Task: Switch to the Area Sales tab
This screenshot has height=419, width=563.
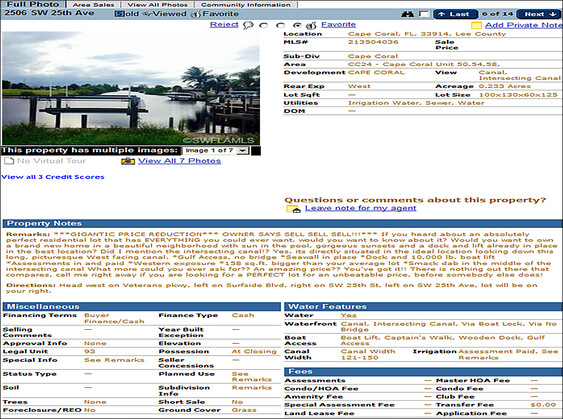Action: (93, 5)
